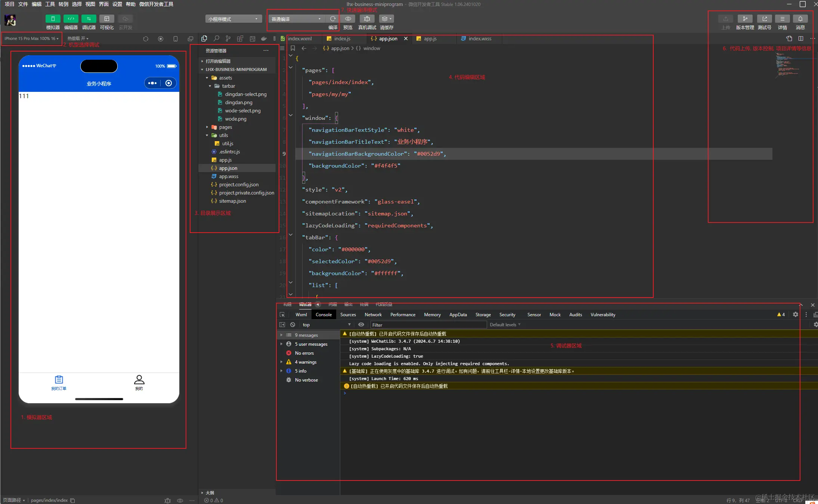Switch to the Wxml devtools tab
The width and height of the screenshot is (818, 504).
click(301, 315)
